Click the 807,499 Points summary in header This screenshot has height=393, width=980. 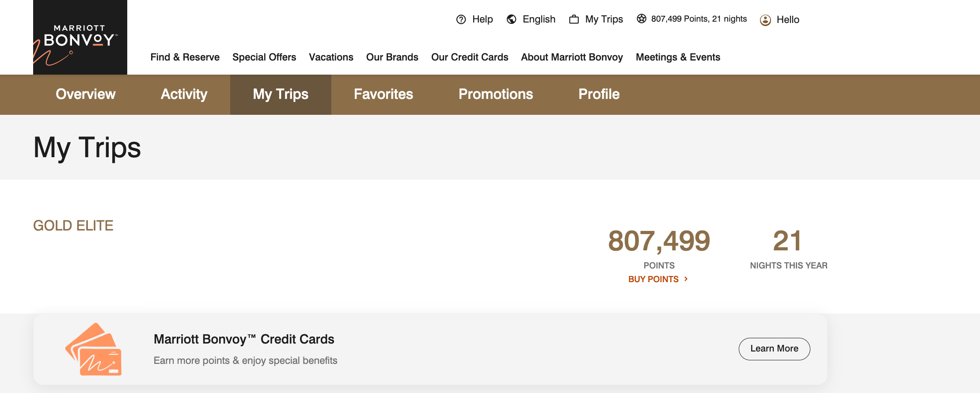699,19
